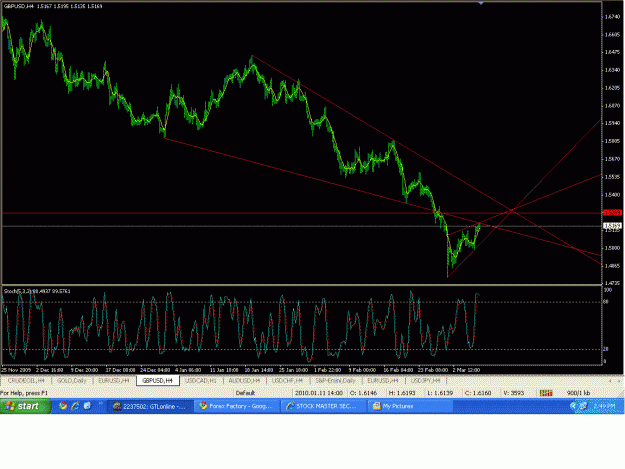Switch to the USDJPY,H4 chart tab
The width and height of the screenshot is (625, 469).
tap(425, 381)
